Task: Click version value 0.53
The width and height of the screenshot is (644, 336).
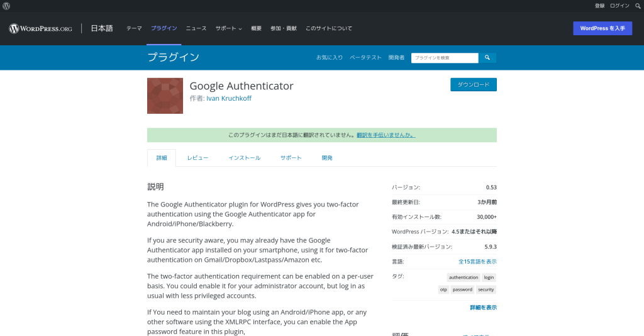Action: tap(491, 188)
